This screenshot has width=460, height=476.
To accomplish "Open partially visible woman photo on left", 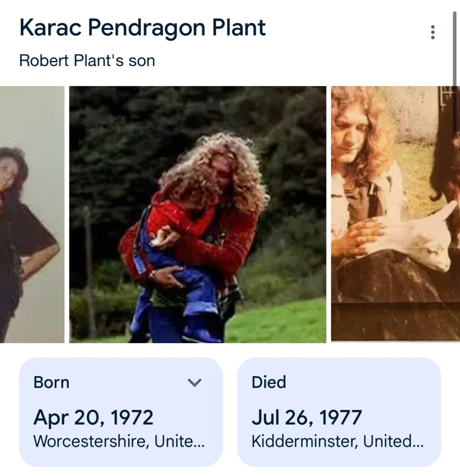I will [x=32, y=214].
